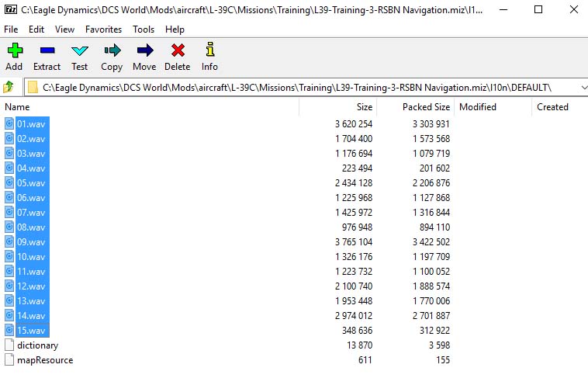588x392 pixels.
Task: Open the Help menu
Action: pos(175,29)
